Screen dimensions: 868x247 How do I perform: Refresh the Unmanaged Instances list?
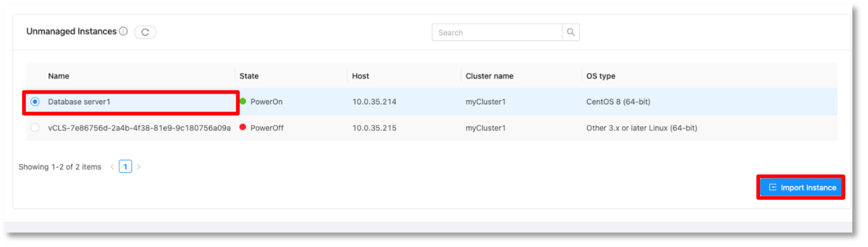[145, 32]
